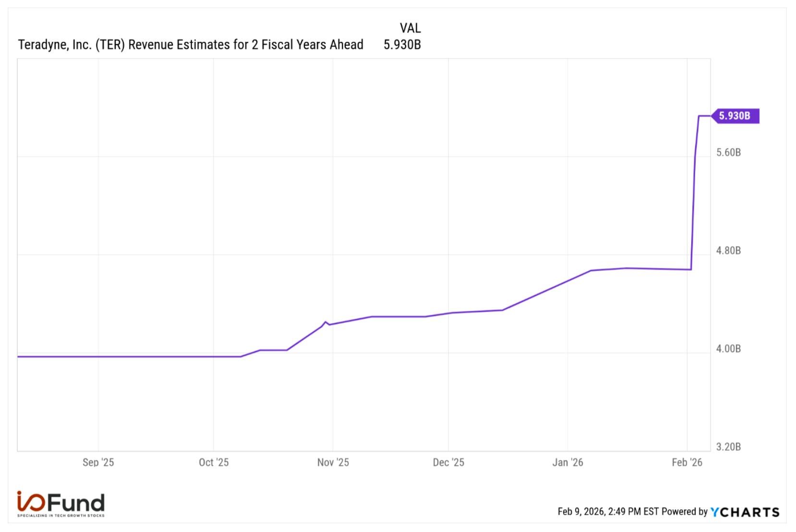Click the 5.930B value under VAL
The width and height of the screenshot is (796, 532).
point(402,45)
